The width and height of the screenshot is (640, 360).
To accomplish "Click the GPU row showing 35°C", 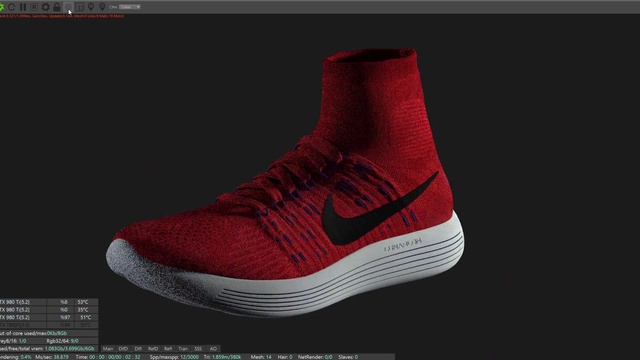I will 49,310.
